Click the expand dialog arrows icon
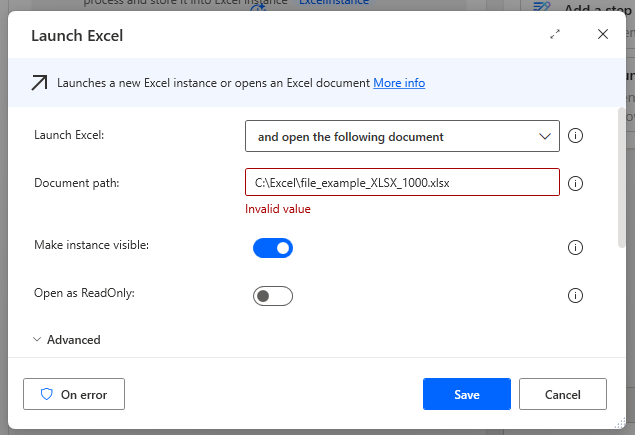The width and height of the screenshot is (635, 435). tap(555, 34)
